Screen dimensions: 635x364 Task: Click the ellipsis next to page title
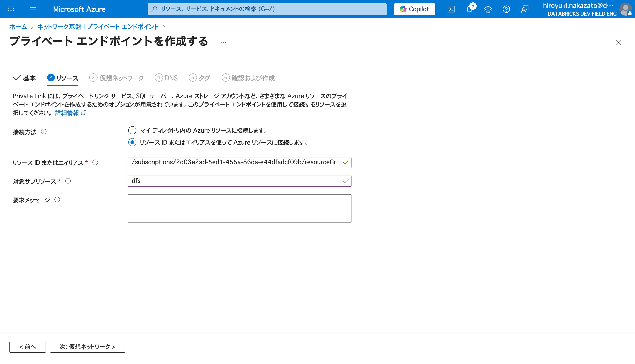pyautogui.click(x=223, y=42)
